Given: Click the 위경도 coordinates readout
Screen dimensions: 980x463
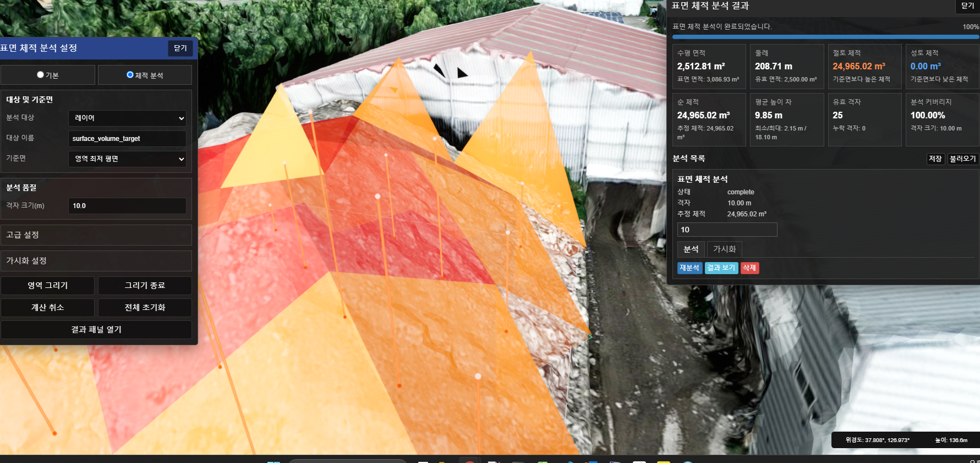Looking at the screenshot, I should pyautogui.click(x=878, y=440).
